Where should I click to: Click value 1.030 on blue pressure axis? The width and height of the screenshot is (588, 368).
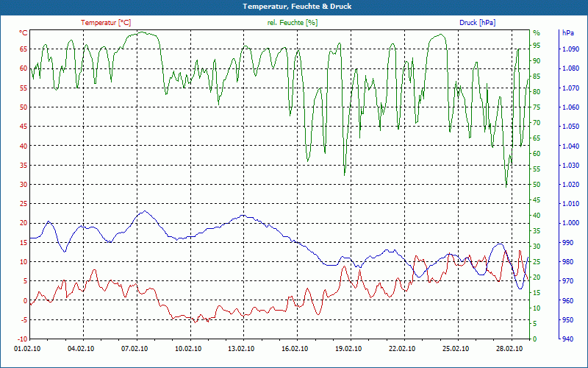[x=570, y=165]
